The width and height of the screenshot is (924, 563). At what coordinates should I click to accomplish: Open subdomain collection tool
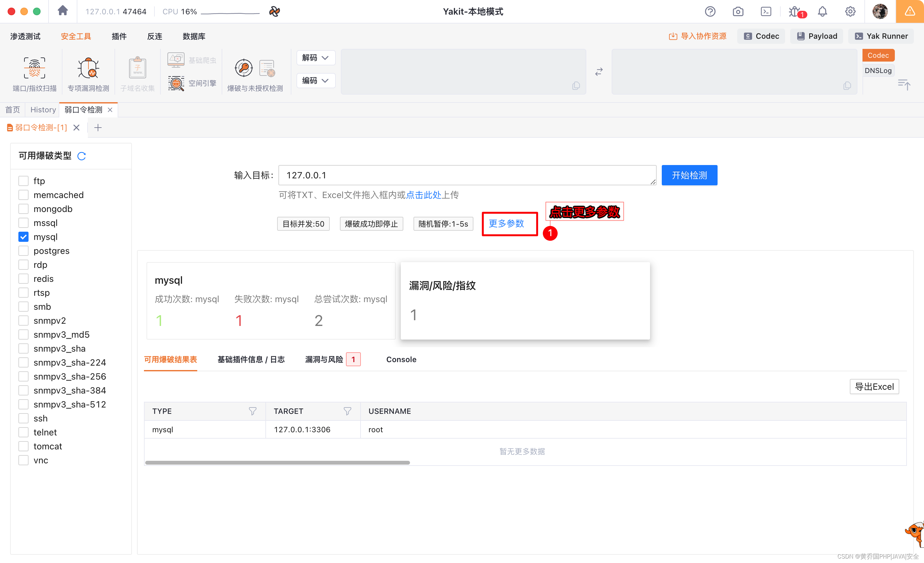point(138,74)
